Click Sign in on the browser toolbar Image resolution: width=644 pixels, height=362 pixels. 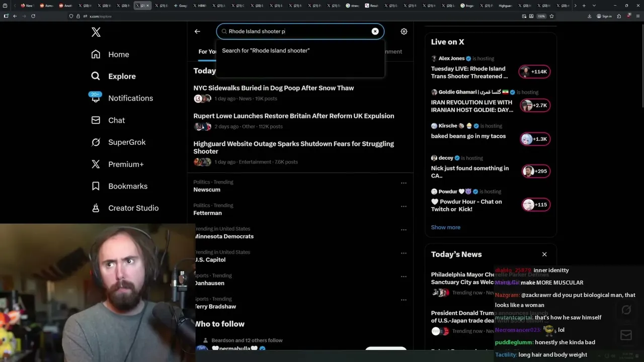[x=604, y=16]
